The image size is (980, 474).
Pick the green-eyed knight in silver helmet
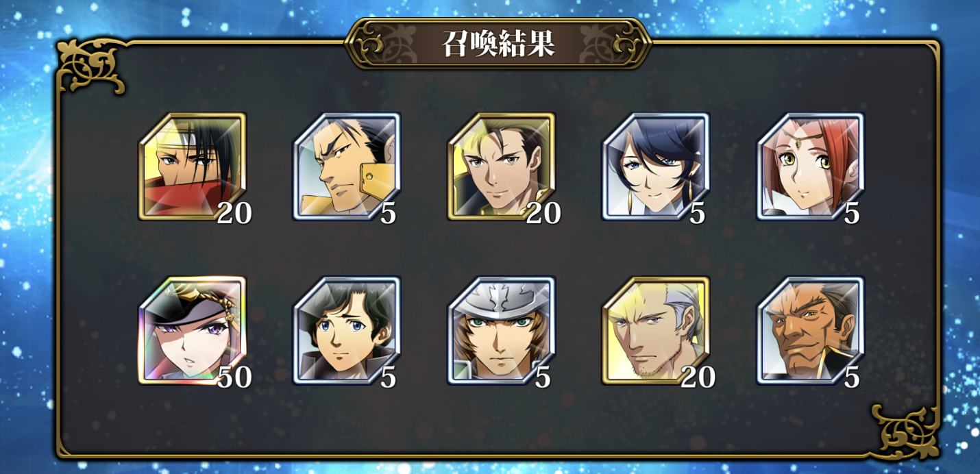pyautogui.click(x=501, y=330)
